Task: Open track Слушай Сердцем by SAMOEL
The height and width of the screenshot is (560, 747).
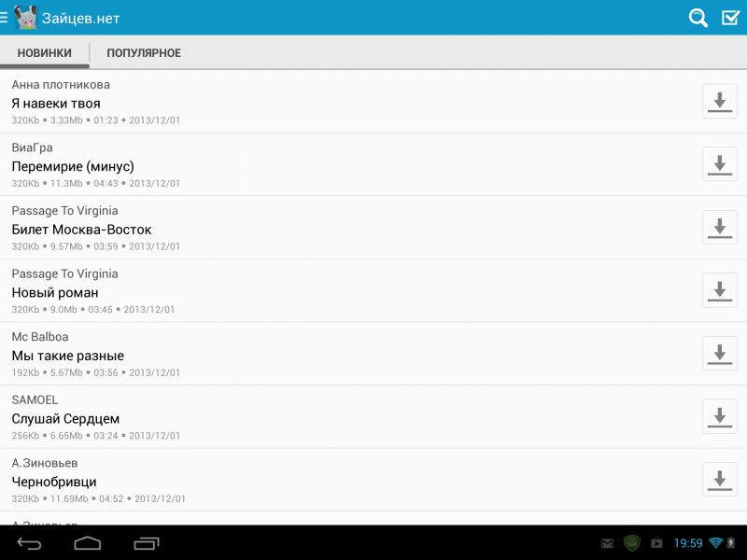Action: point(347,416)
